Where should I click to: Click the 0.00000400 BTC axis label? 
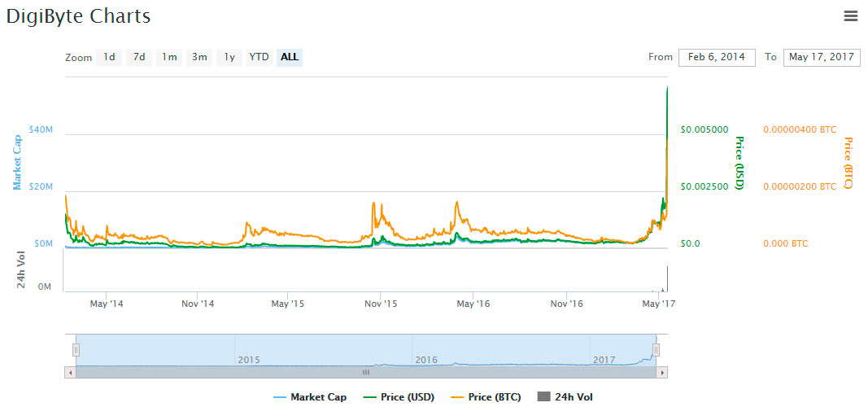[800, 129]
